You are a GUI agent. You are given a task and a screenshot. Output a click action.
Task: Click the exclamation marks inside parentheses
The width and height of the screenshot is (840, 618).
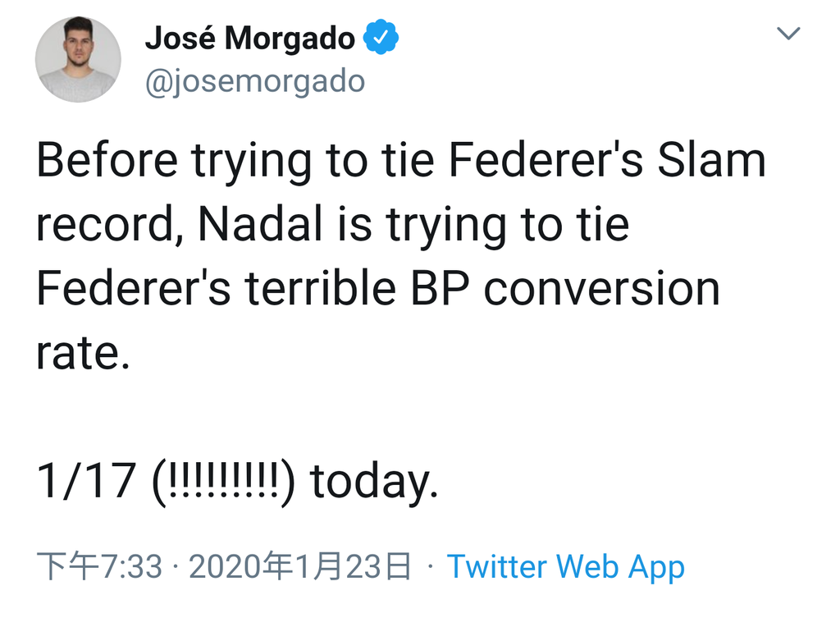click(224, 480)
